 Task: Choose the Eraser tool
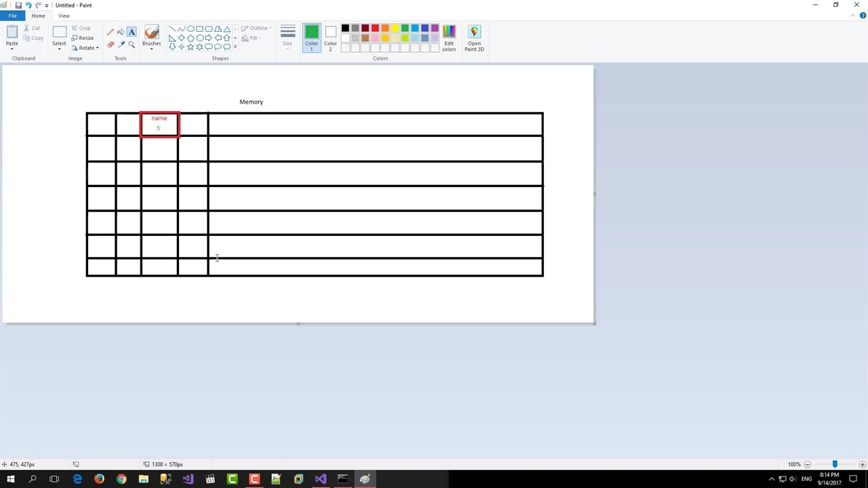(x=111, y=45)
